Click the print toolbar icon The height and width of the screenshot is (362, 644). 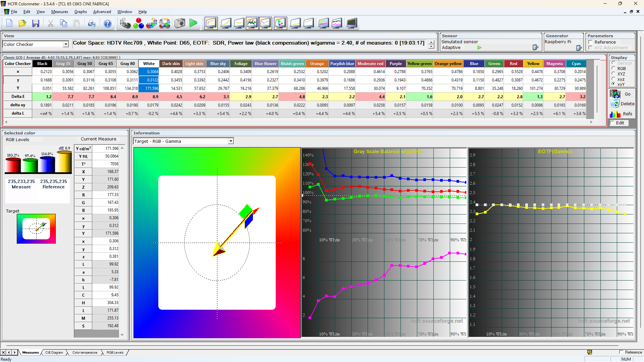pyautogui.click(x=92, y=23)
